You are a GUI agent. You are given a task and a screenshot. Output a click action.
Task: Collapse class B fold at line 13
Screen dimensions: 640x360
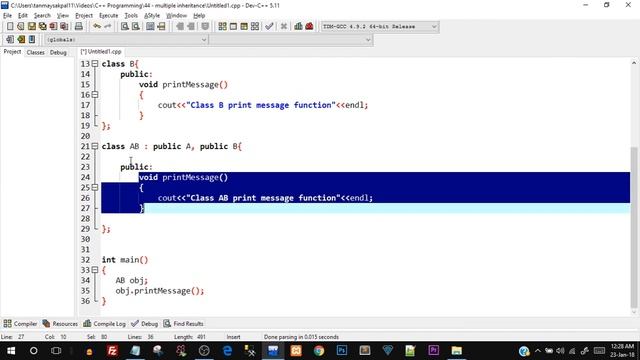[95, 64]
